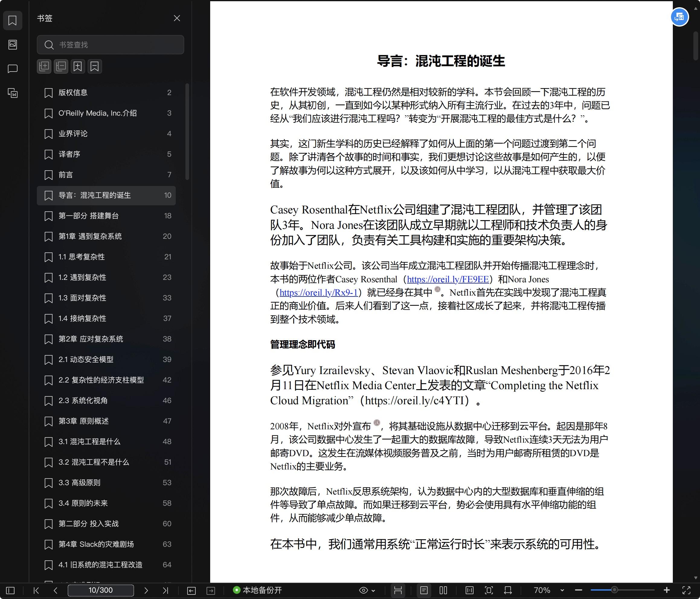Image resolution: width=700 pixels, height=599 pixels.
Task: Click the floating translate button at top right
Action: coord(679,17)
